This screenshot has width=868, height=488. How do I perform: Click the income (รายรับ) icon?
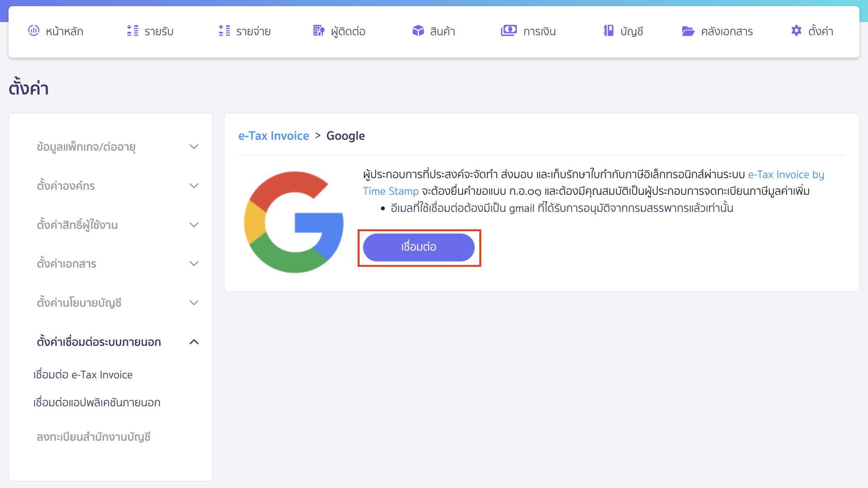tap(133, 31)
